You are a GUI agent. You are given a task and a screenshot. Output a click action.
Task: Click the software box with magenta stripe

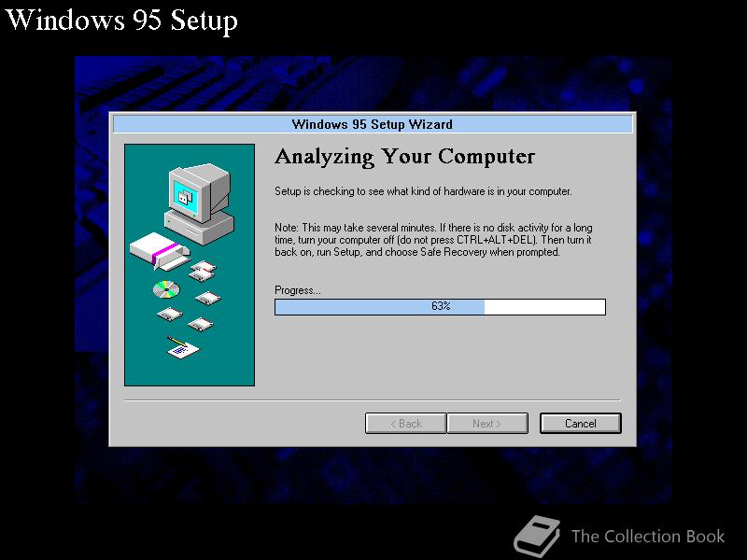[x=159, y=251]
